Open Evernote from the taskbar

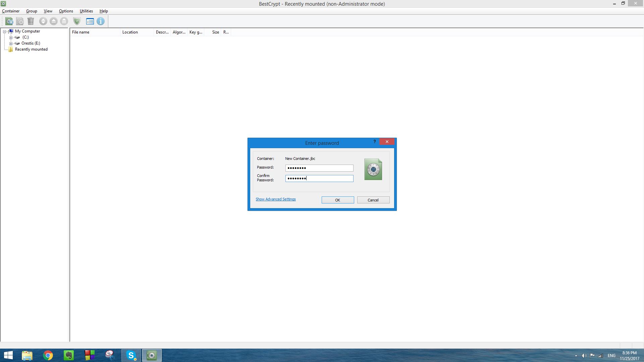pyautogui.click(x=69, y=355)
